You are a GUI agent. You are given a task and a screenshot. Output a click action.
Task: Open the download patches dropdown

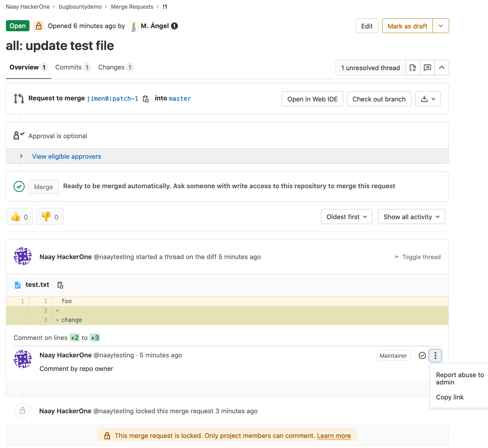(x=428, y=99)
